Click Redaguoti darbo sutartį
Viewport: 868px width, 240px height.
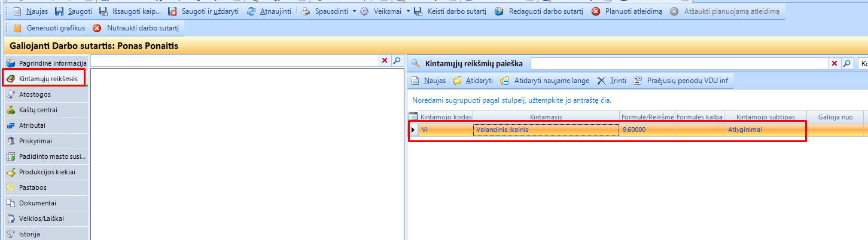click(x=538, y=11)
